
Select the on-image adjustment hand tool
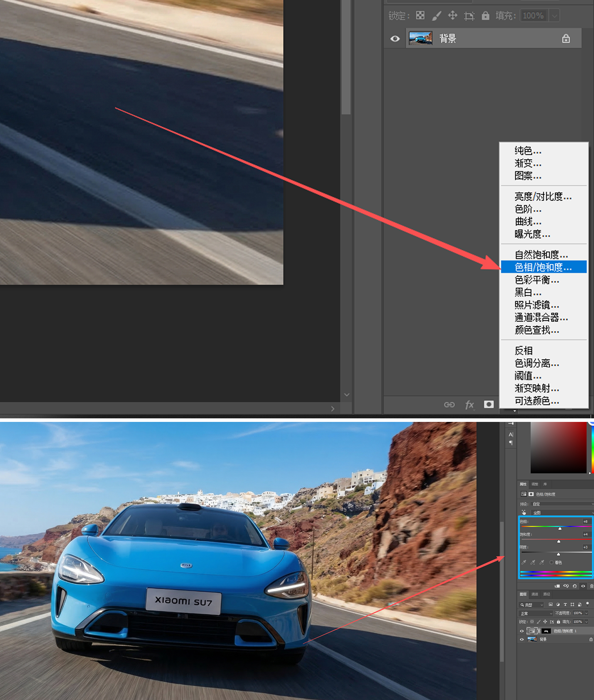coord(524,512)
